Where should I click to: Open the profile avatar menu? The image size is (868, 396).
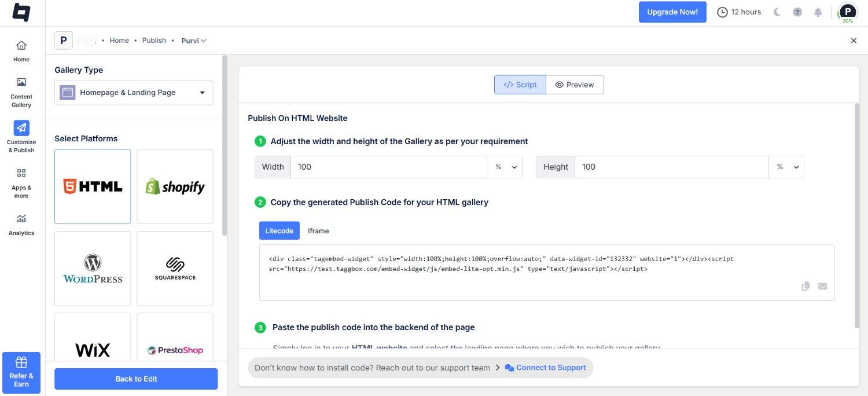pos(847,12)
